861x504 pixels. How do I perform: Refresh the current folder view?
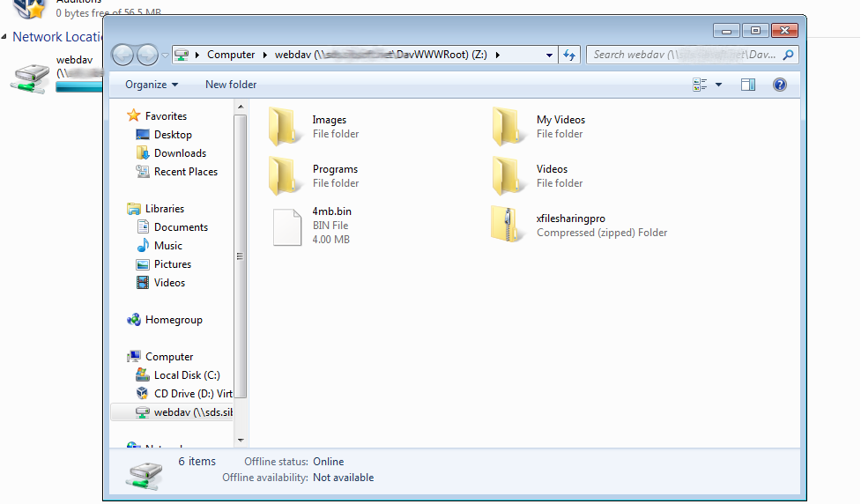click(x=569, y=55)
